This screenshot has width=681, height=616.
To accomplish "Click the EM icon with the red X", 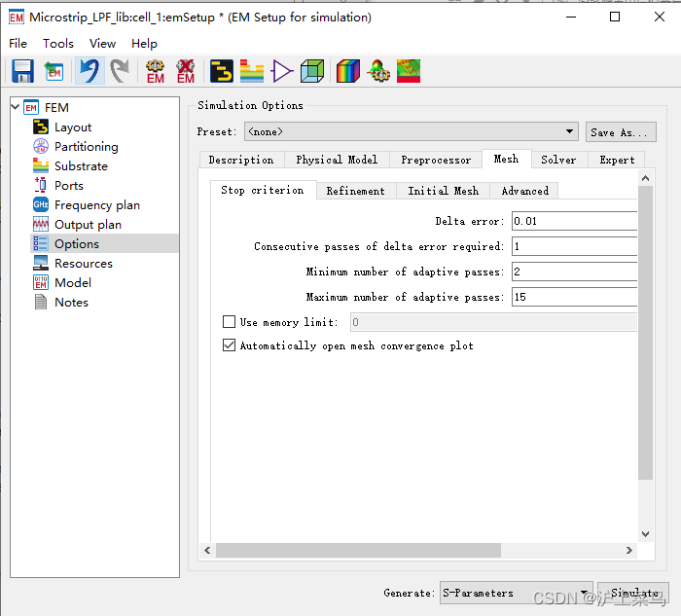I will (186, 71).
